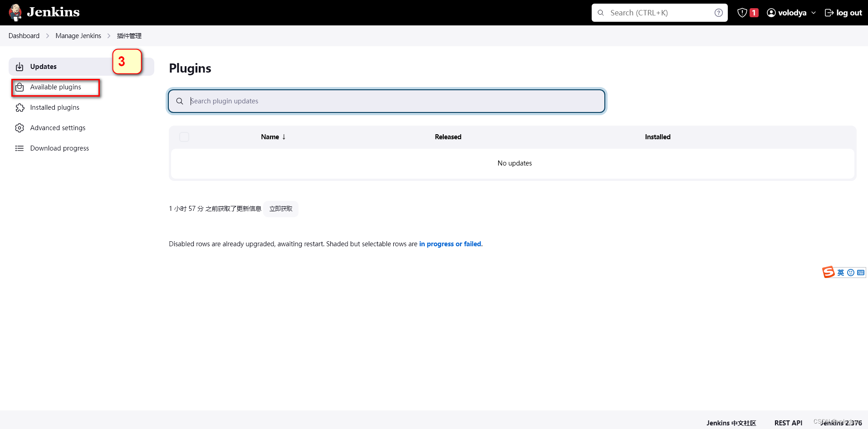Expand the volodya user dropdown arrow
This screenshot has width=868, height=429.
click(x=814, y=13)
